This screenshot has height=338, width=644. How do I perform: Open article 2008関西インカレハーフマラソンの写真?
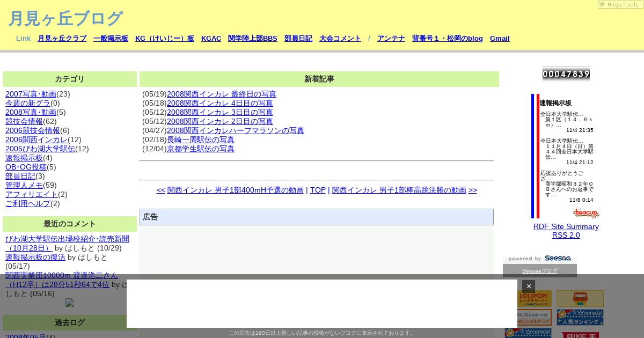236,130
